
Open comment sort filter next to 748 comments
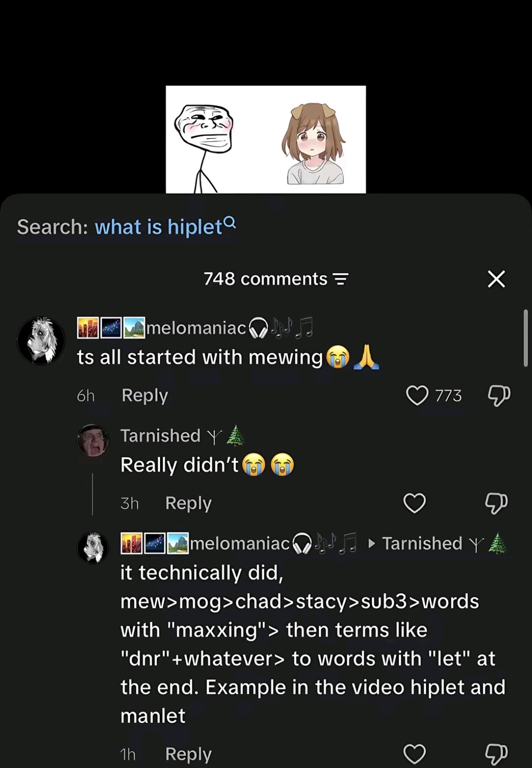coord(340,279)
